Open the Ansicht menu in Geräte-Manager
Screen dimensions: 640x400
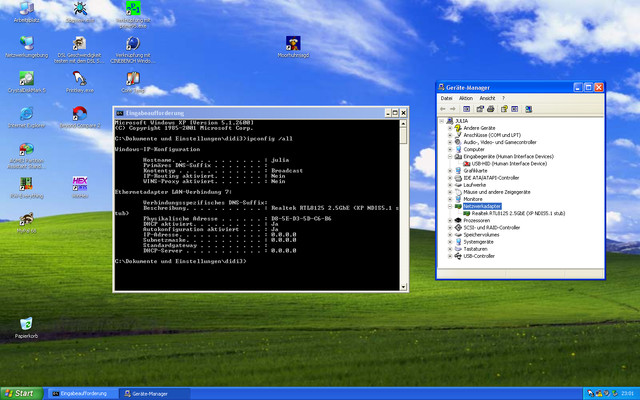pyautogui.click(x=487, y=98)
